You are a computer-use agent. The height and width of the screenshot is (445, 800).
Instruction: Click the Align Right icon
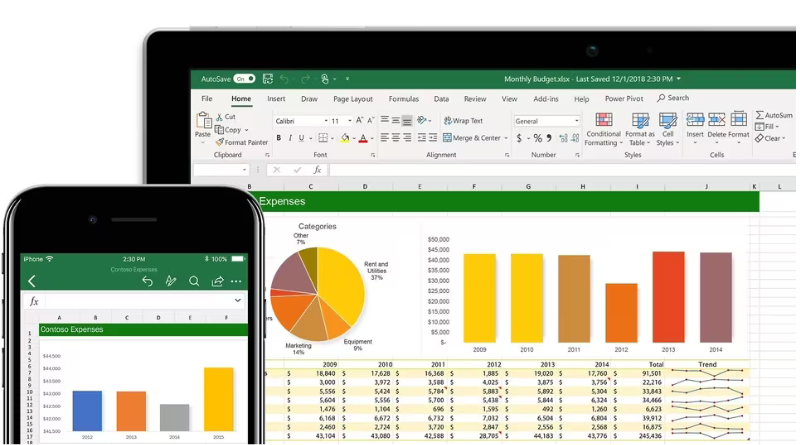(407, 138)
